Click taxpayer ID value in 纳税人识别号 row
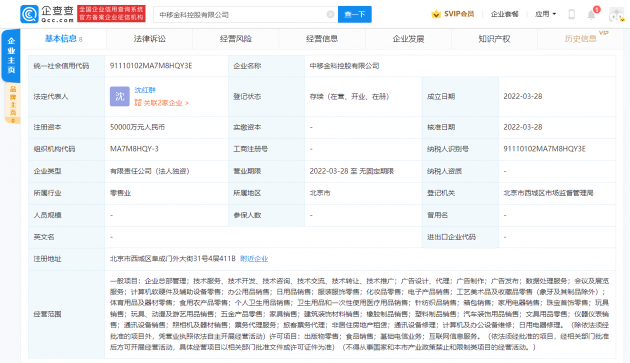 pos(544,149)
